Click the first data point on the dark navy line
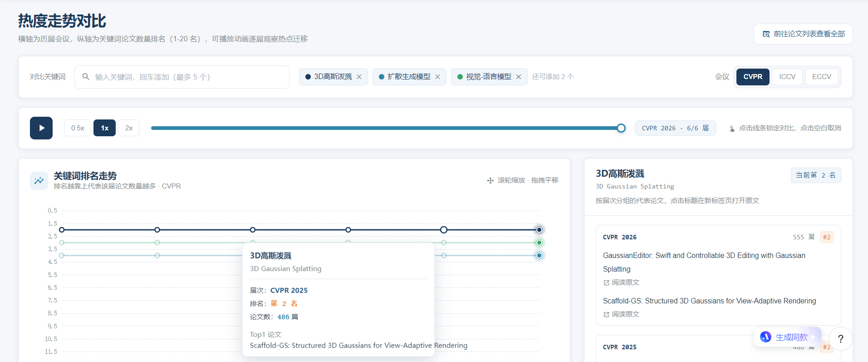The image size is (868, 362). click(x=62, y=230)
